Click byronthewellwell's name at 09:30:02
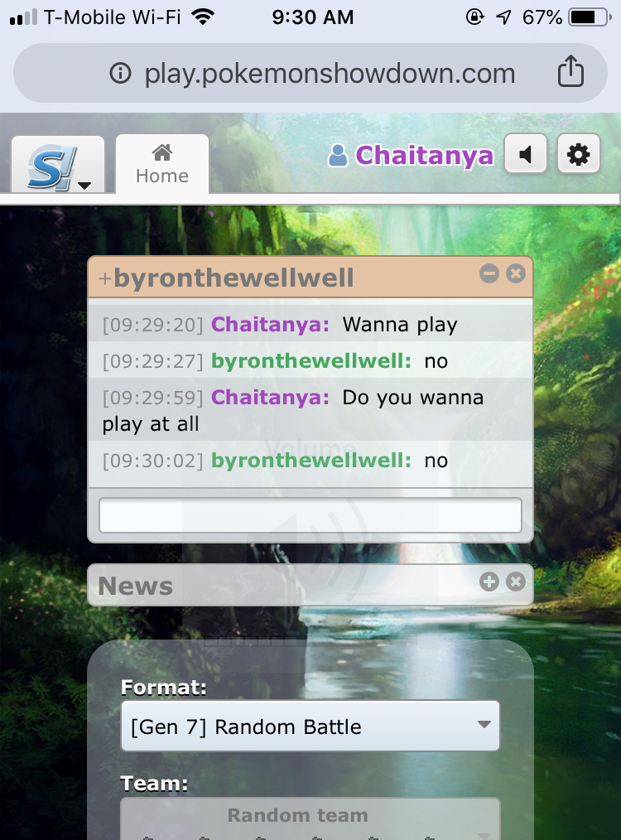Image resolution: width=621 pixels, height=840 pixels. [311, 461]
